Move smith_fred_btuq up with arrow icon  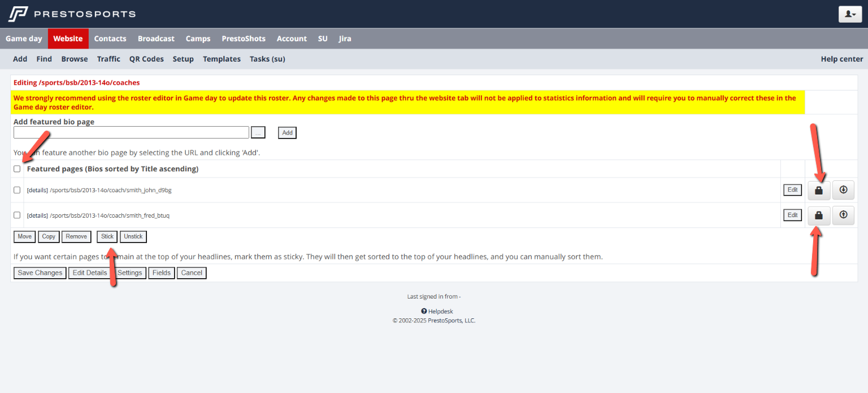(843, 215)
